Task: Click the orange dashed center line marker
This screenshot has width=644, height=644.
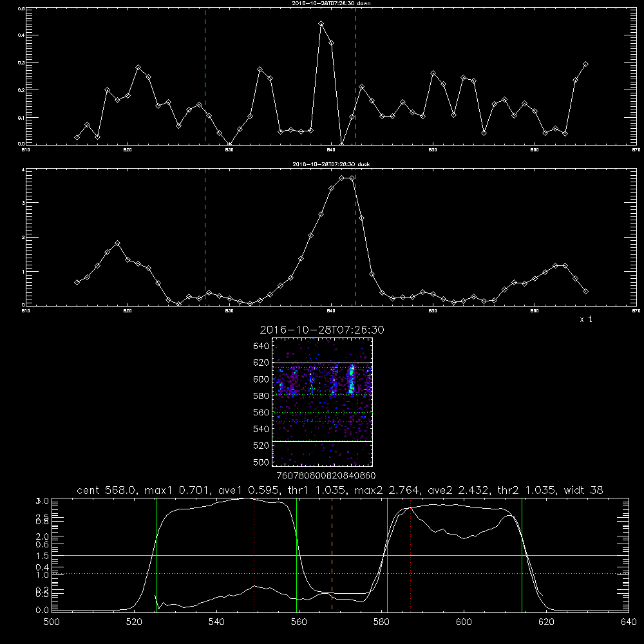Action: (x=332, y=554)
